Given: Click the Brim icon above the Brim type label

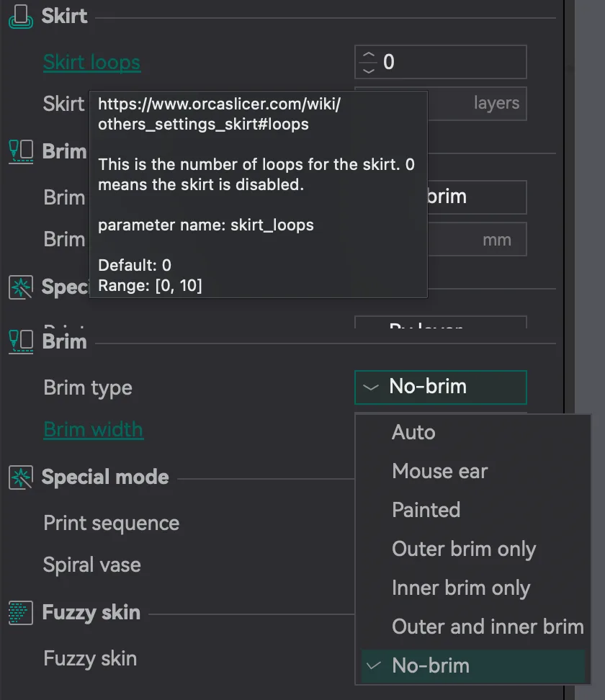Looking at the screenshot, I should (21, 342).
